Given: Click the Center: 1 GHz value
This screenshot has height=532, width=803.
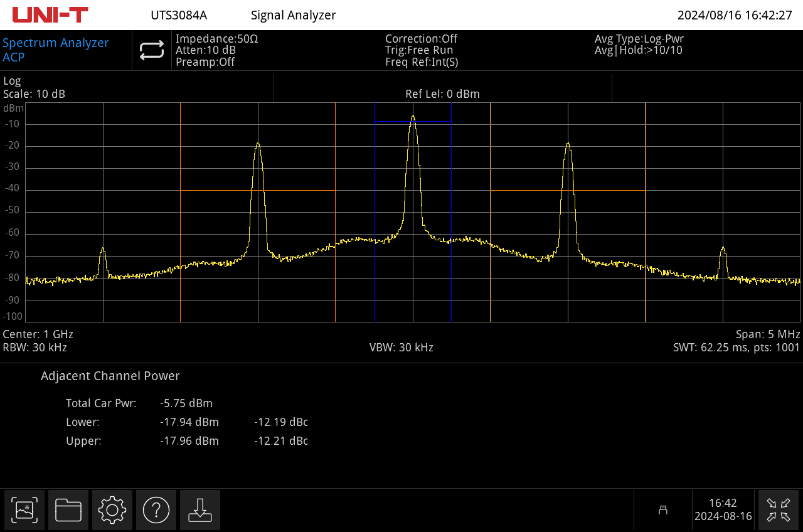Looking at the screenshot, I should (38, 334).
